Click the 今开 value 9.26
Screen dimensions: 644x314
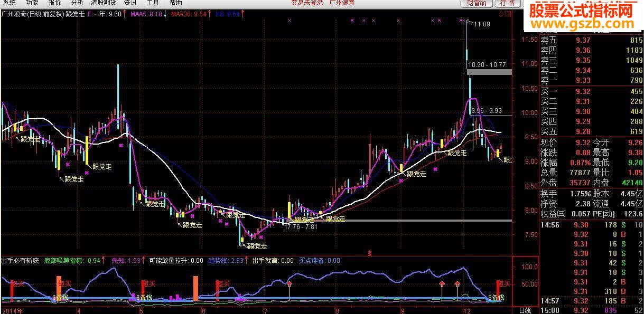pyautogui.click(x=635, y=142)
